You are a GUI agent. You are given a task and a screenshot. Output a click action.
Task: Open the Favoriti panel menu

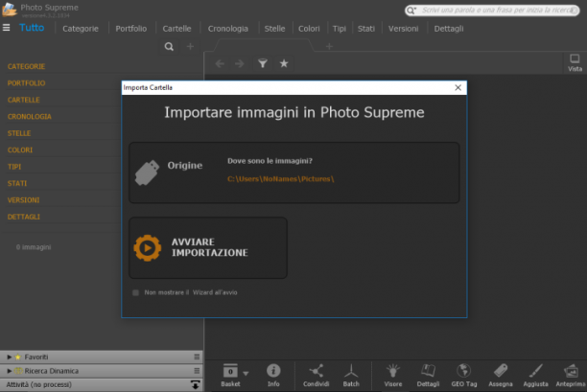click(x=197, y=357)
